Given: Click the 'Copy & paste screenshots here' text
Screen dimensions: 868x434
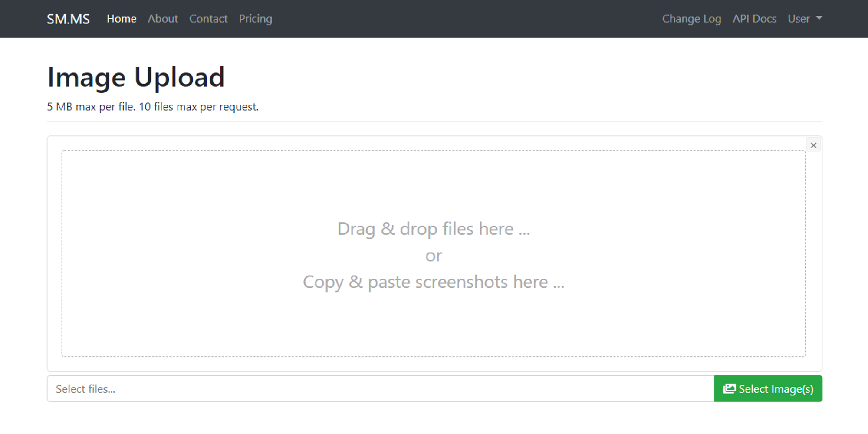Looking at the screenshot, I should [x=434, y=282].
